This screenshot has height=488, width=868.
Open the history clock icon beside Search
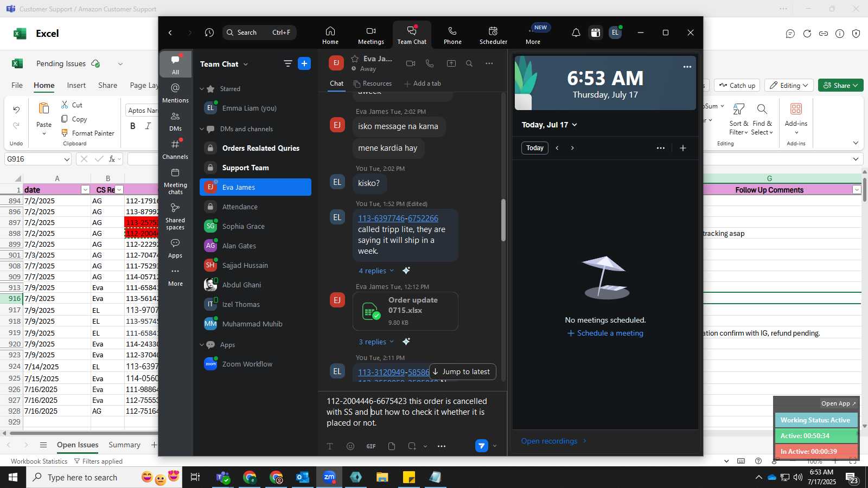tap(209, 33)
